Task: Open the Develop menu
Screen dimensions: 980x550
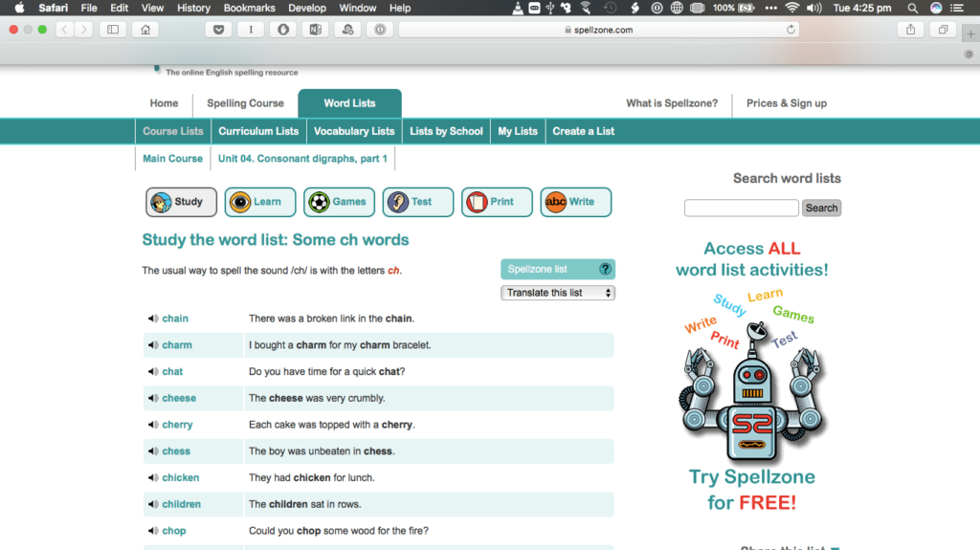Action: 307,8
